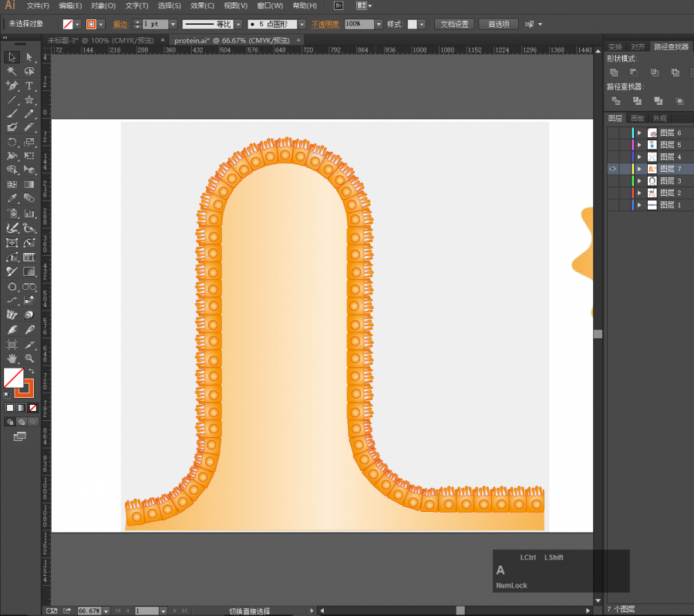Hide 图层 7 using its eye icon
Viewport: 694px width, 616px height.
(x=613, y=169)
